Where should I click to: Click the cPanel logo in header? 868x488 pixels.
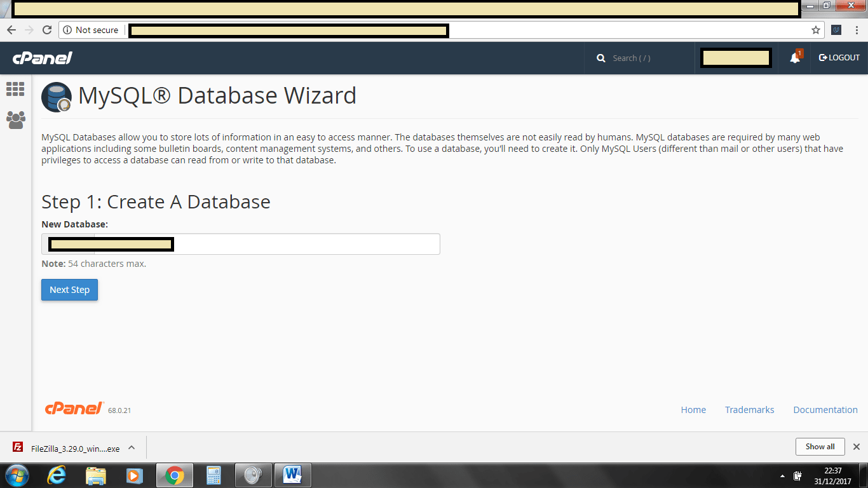tap(43, 58)
